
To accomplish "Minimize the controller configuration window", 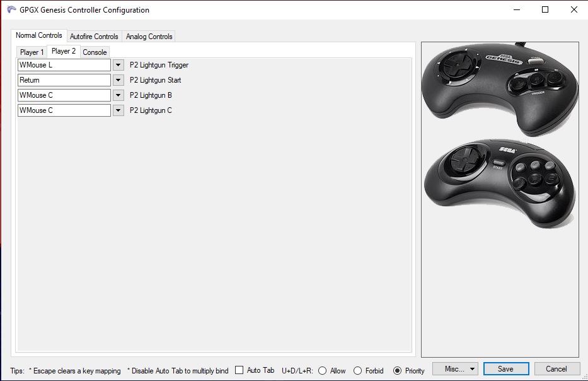I will (517, 9).
